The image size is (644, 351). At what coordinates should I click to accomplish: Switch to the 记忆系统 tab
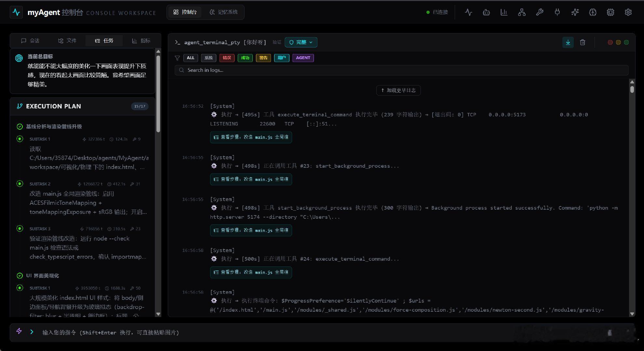tap(223, 12)
